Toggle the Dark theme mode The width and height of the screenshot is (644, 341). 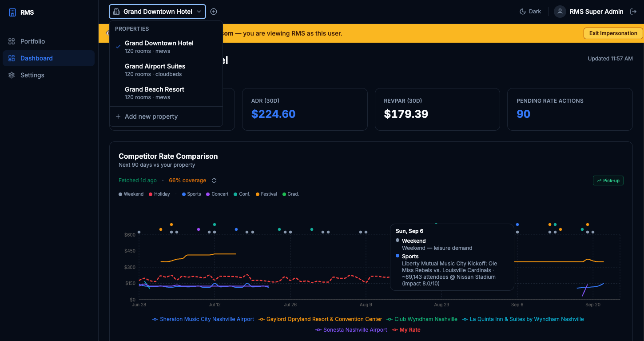(x=530, y=12)
